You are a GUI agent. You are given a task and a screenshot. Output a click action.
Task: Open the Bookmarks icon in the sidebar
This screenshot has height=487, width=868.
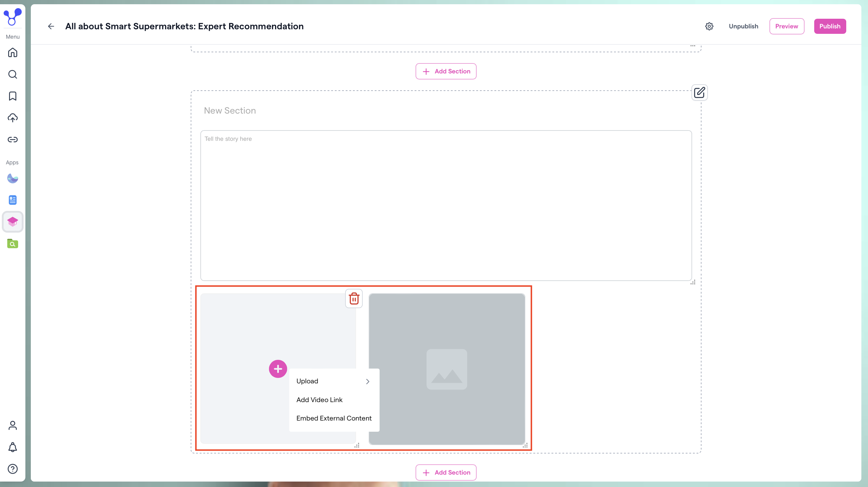pos(12,96)
